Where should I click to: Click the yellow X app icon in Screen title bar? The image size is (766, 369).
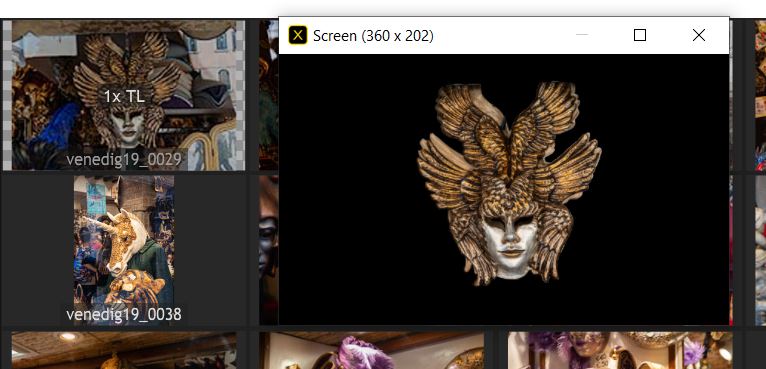(x=298, y=35)
